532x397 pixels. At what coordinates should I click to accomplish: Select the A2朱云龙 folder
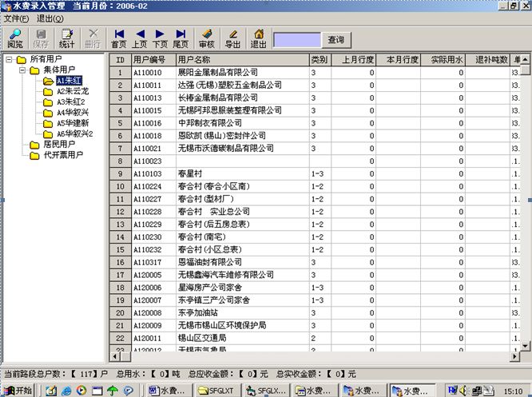tap(73, 91)
